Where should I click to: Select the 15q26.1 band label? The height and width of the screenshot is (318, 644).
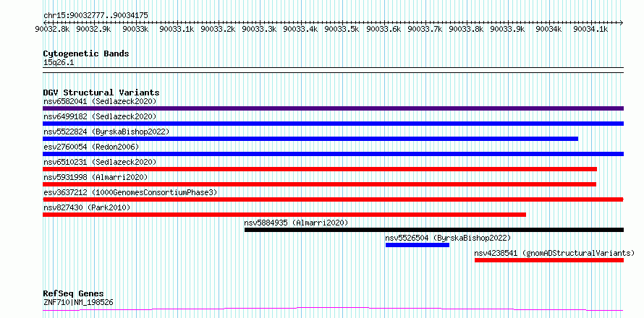(59, 63)
